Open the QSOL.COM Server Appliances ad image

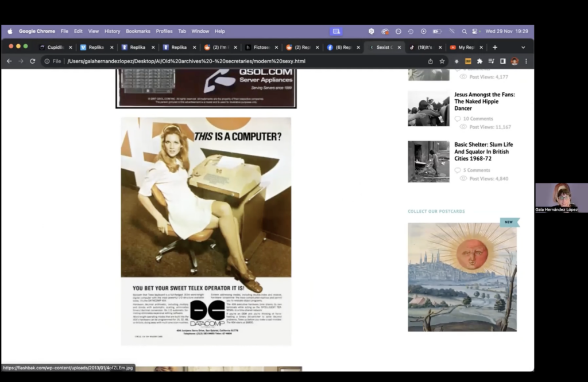206,88
